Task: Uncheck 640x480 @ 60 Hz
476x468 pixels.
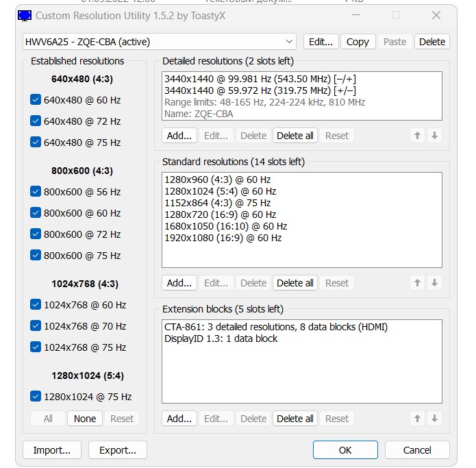Action: coord(36,100)
